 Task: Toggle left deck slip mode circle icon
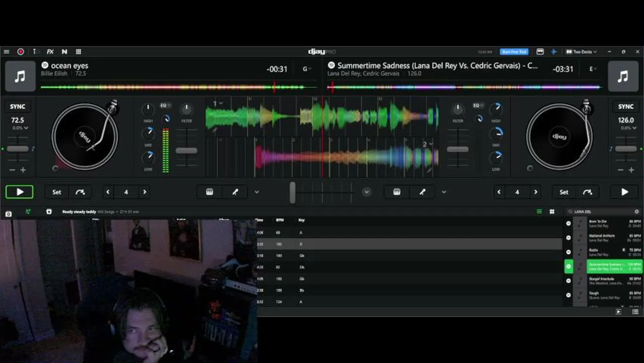coord(55,168)
